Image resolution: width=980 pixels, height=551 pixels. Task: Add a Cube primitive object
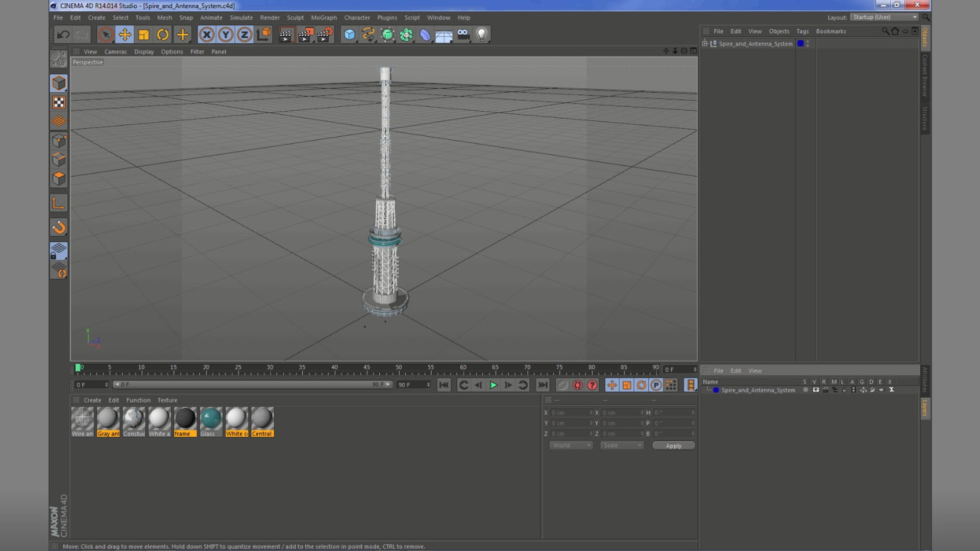pos(350,35)
